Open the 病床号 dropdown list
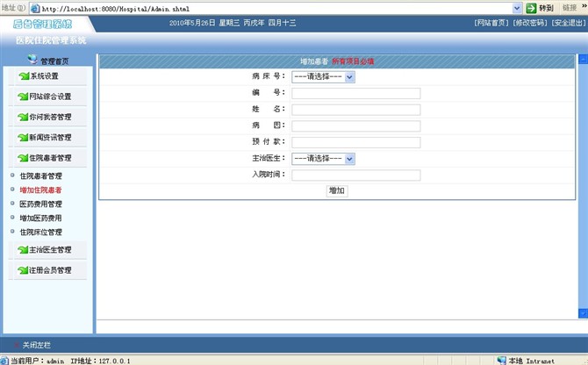This screenshot has height=365, width=588. pos(349,76)
